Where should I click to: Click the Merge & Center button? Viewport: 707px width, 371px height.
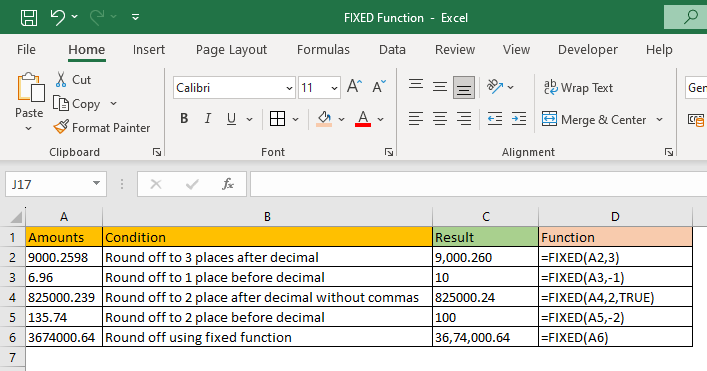click(x=594, y=119)
